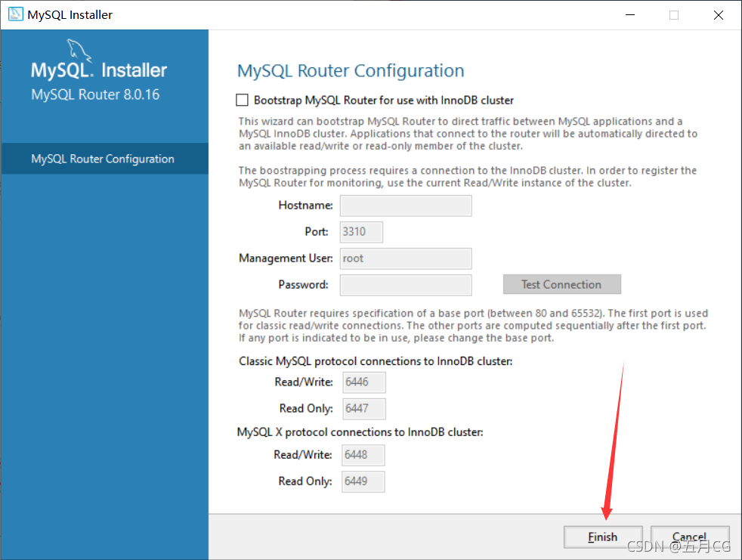Click the Password input field

(406, 285)
